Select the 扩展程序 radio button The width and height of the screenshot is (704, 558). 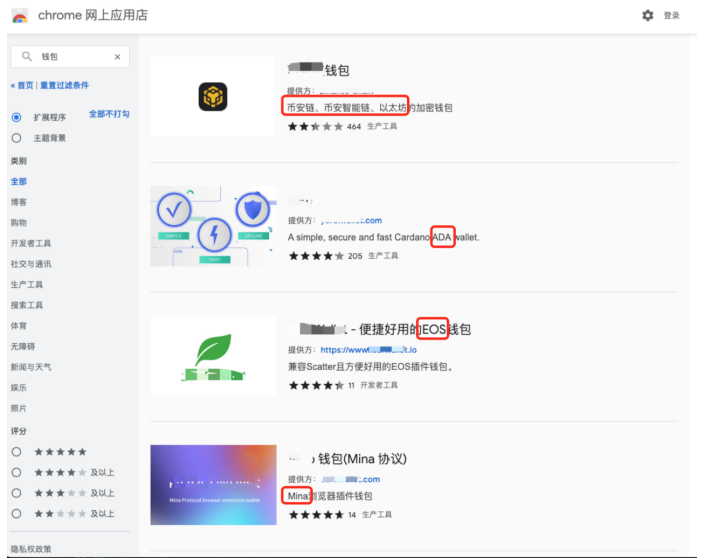[x=17, y=117]
